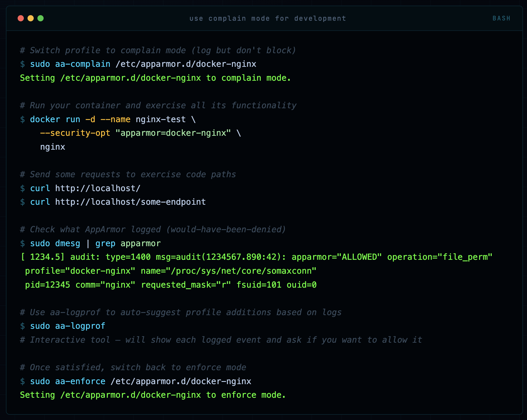Viewport: 527px width, 420px height.
Task: Click the yellow minimize traffic light
Action: [x=30, y=18]
